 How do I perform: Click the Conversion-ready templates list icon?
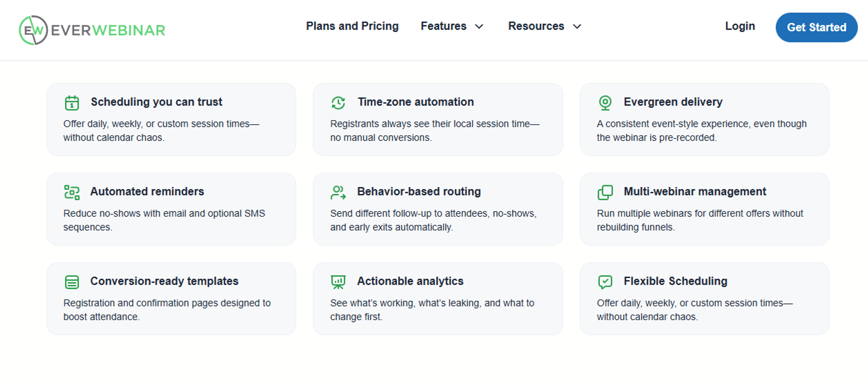click(x=72, y=282)
